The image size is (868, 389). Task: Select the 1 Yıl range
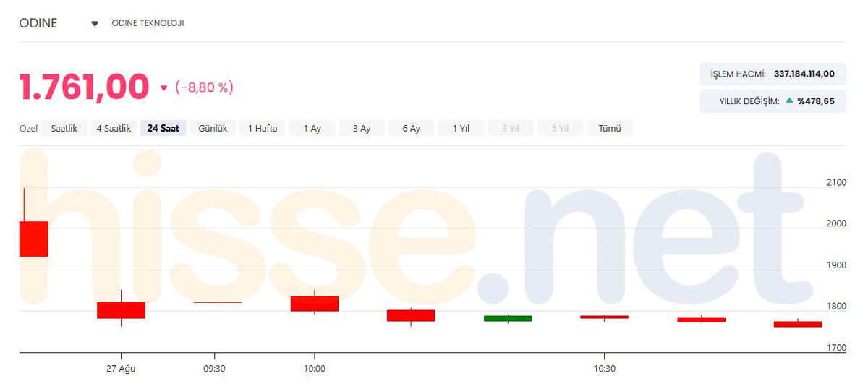[461, 128]
